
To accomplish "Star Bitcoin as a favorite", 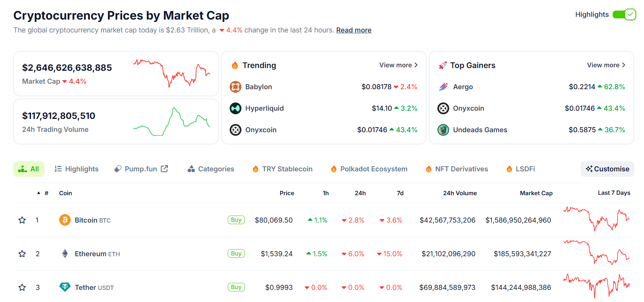I will coord(22,220).
